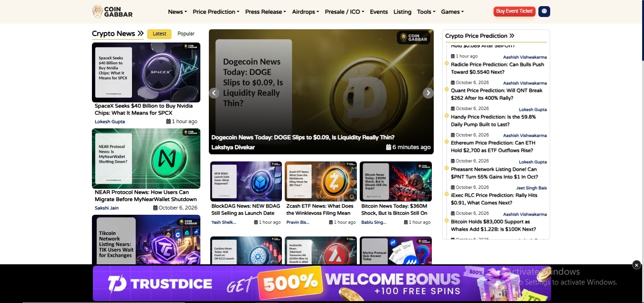Select the Latest tab in Crypto News
This screenshot has height=303, width=644.
[159, 34]
